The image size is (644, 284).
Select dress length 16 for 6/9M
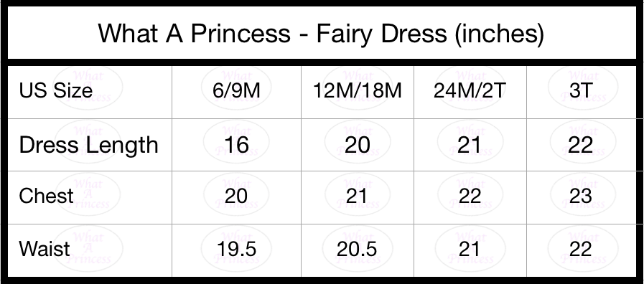237,145
